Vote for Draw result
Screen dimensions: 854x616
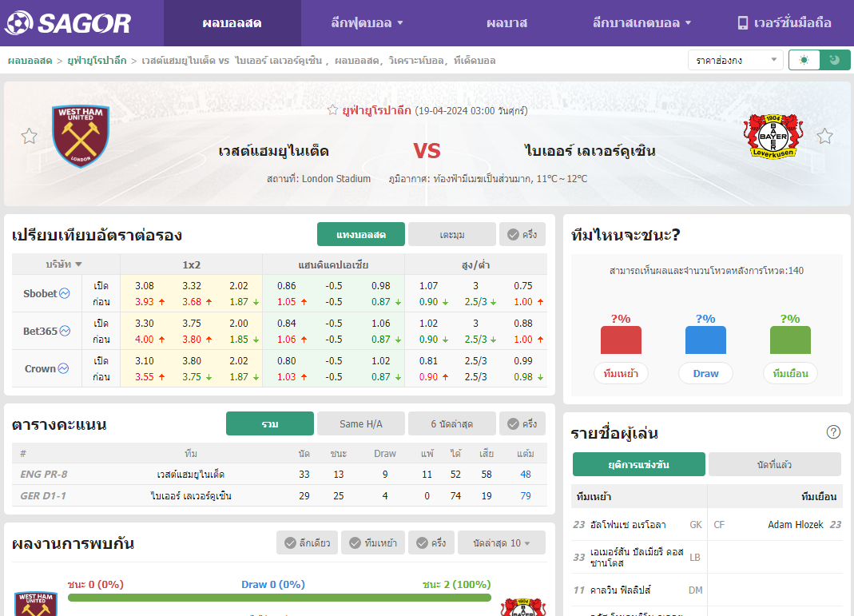point(705,373)
